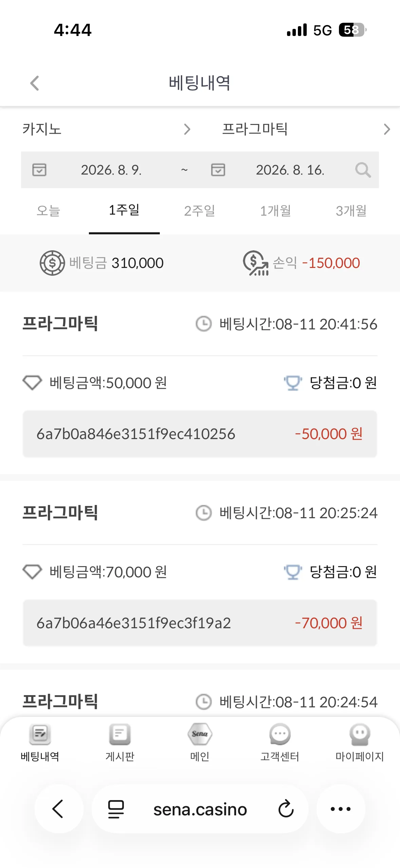
Task: Select the 2주일 period tab
Action: pos(200,211)
